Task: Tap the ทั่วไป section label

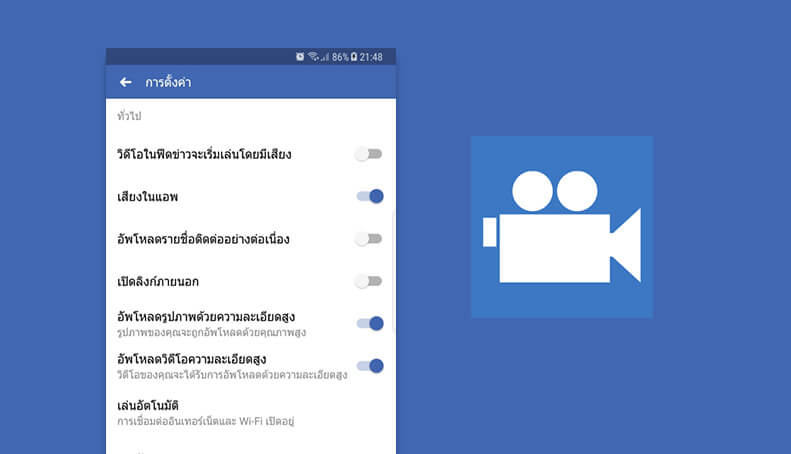Action: point(129,116)
